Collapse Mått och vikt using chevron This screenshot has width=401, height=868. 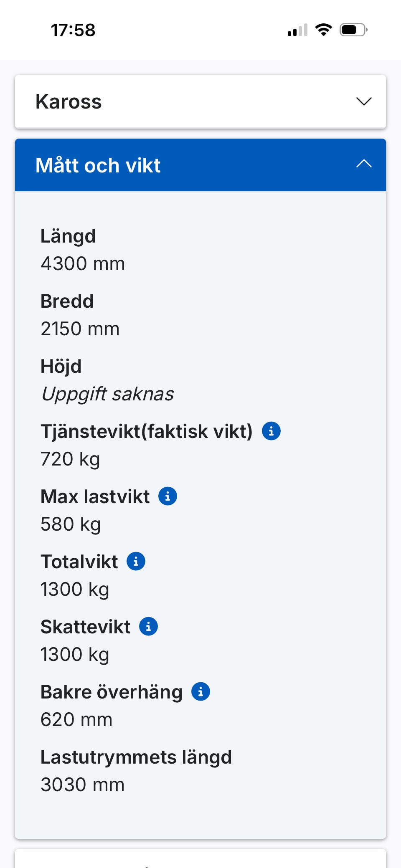[x=364, y=164]
